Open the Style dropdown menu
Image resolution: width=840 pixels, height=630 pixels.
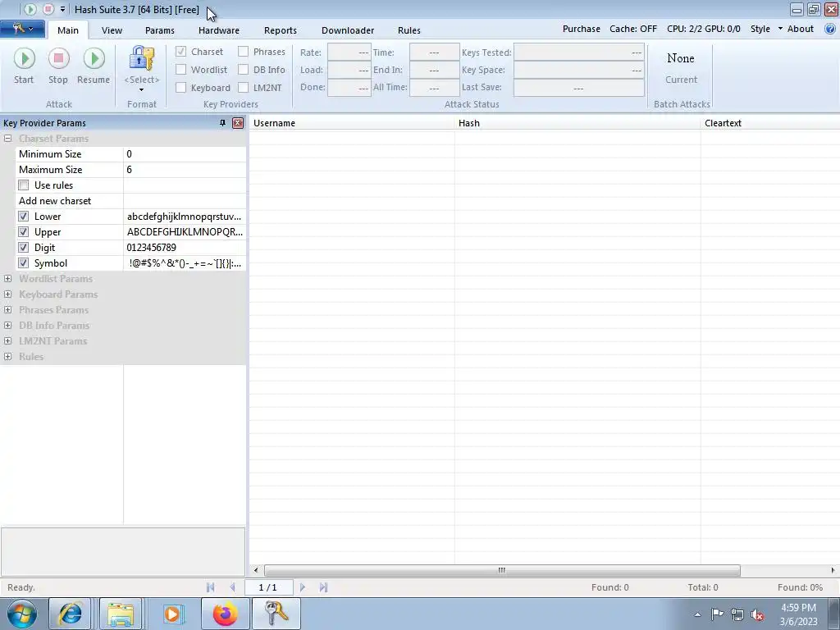[x=766, y=29]
